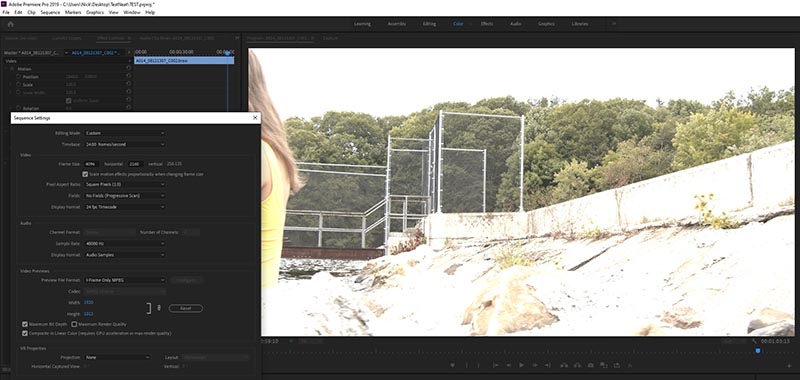Click the preview Width value 1920

(88, 302)
